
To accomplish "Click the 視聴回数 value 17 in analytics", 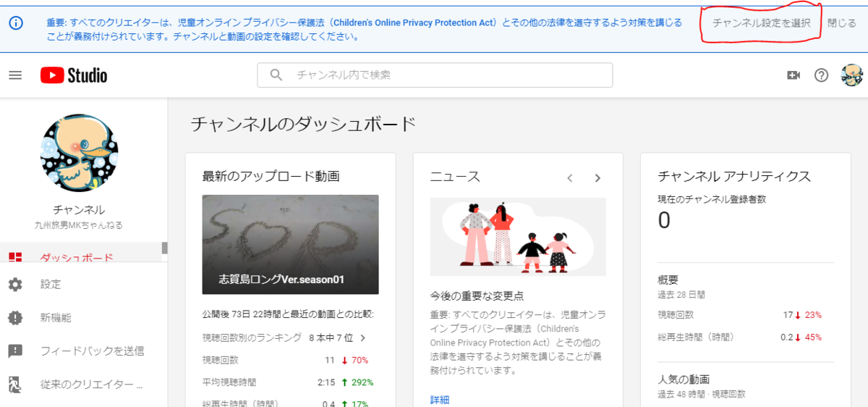I will tap(788, 315).
